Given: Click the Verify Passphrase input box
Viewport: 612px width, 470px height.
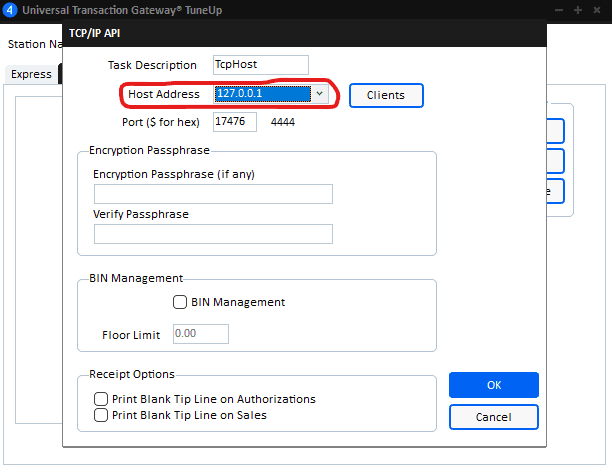Looking at the screenshot, I should tap(213, 234).
